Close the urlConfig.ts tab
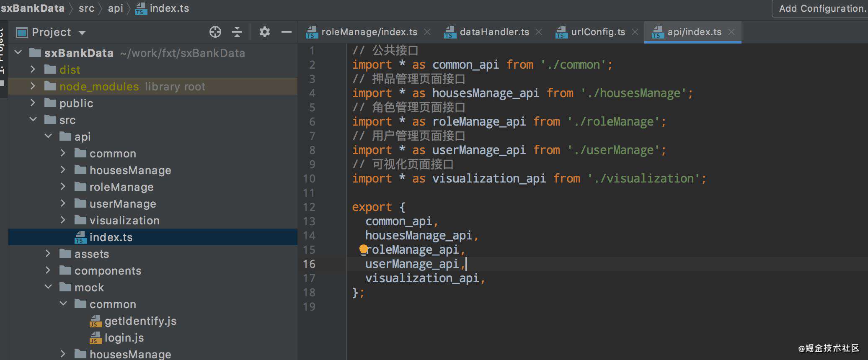Screen dimensions: 868x360 [x=635, y=32]
